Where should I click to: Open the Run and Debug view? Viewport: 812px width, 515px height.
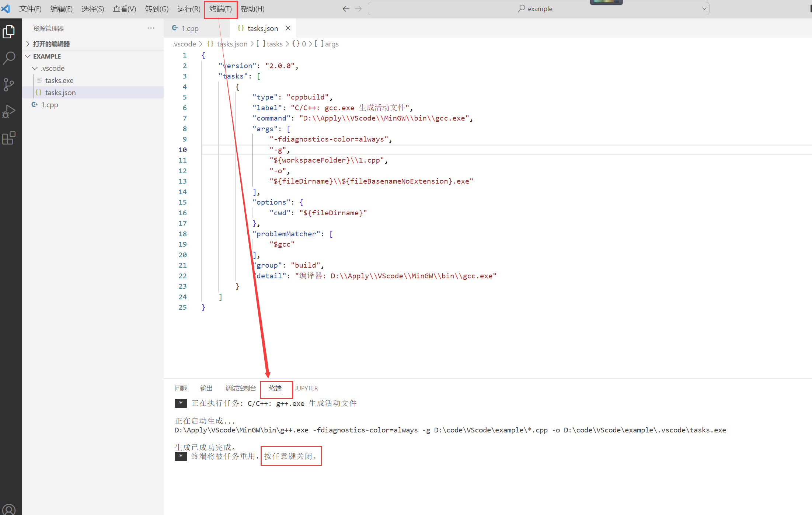coord(9,111)
